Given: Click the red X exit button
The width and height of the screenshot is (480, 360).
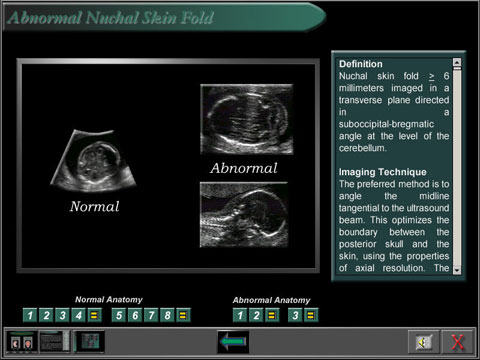Looking at the screenshot, I should pyautogui.click(x=457, y=342).
